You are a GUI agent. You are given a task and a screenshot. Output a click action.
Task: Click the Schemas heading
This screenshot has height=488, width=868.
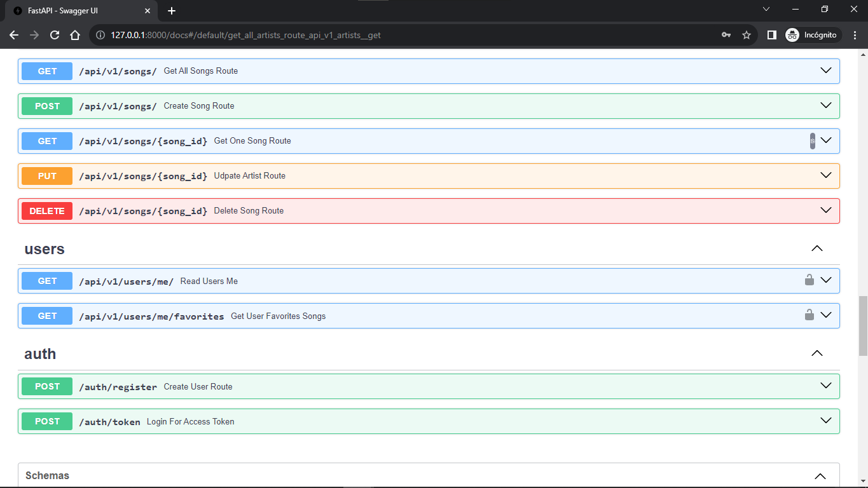point(48,475)
